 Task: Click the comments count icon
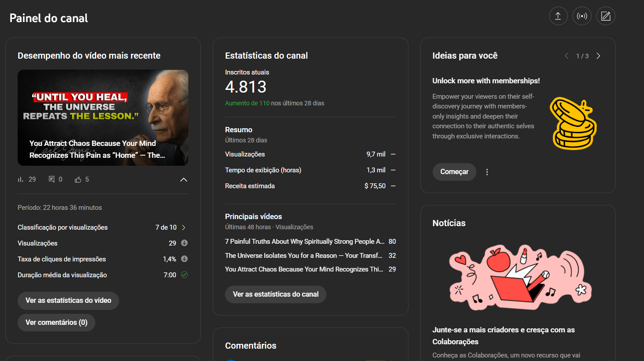52,179
